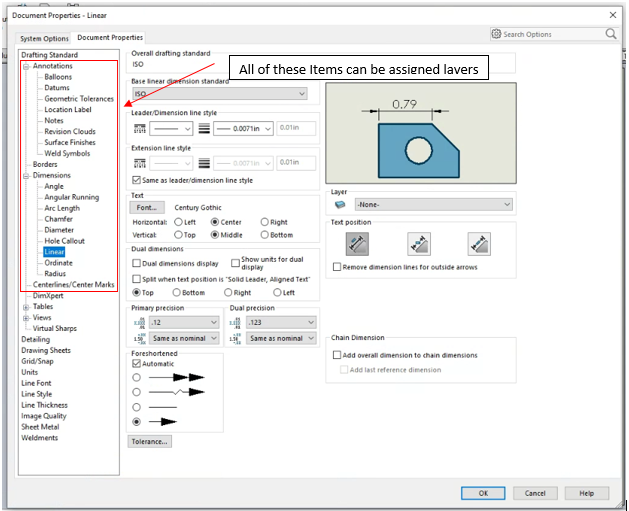Click the leader line style icon
This screenshot has height=511, width=629.
(x=139, y=129)
